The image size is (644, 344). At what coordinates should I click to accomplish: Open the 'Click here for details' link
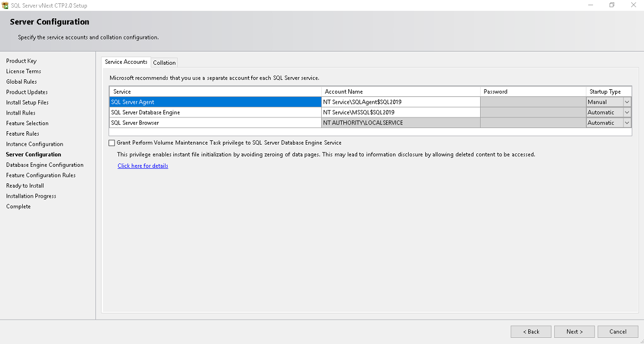[143, 166]
